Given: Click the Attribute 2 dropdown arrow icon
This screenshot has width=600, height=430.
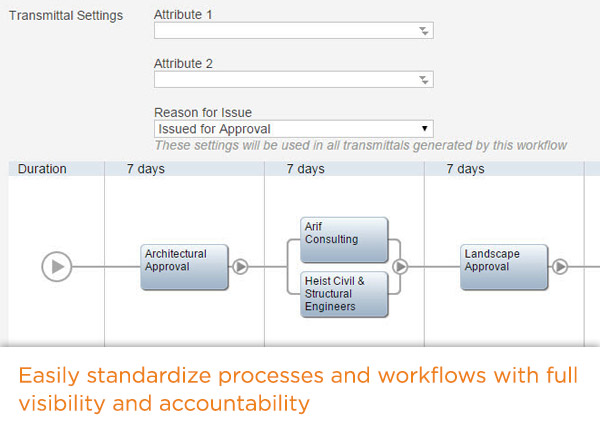Looking at the screenshot, I should click(424, 80).
